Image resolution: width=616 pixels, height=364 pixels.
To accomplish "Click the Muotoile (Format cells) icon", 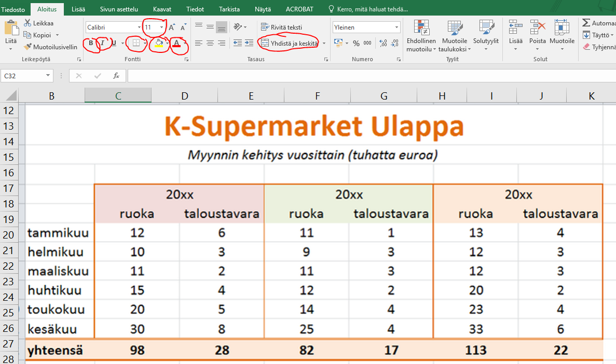I will pyautogui.click(x=562, y=27).
